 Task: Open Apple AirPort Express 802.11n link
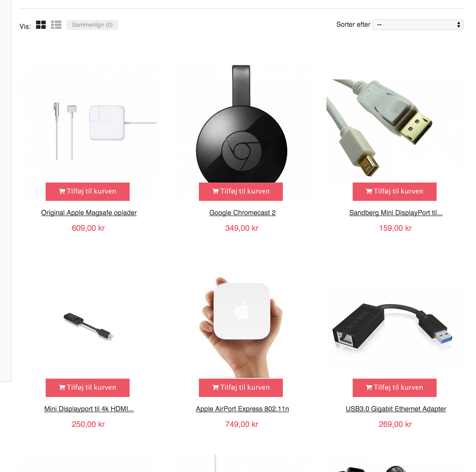tap(242, 409)
